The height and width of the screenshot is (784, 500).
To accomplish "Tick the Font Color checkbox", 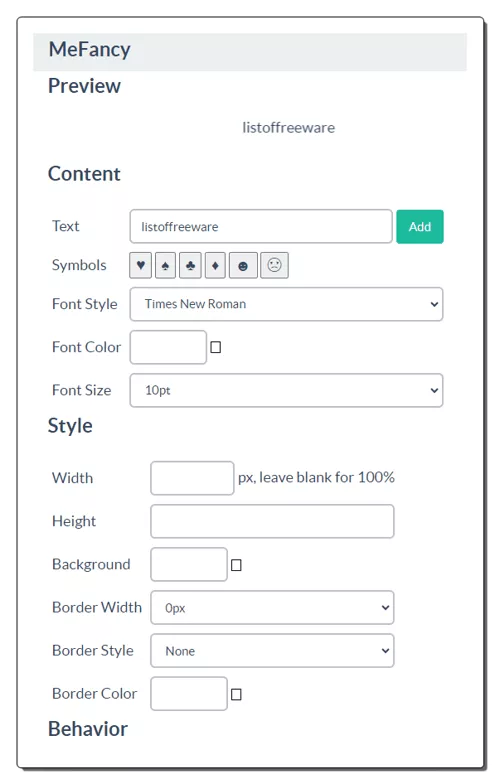I will coord(216,347).
